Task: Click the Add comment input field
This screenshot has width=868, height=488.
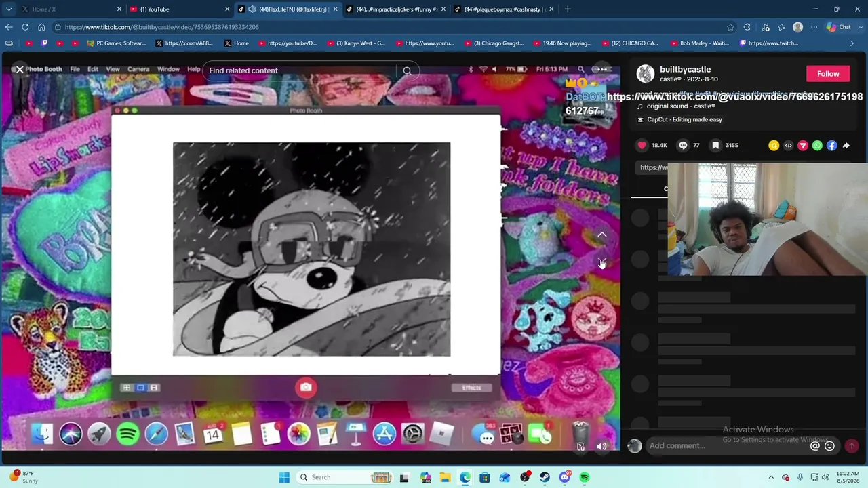Action: (728, 445)
